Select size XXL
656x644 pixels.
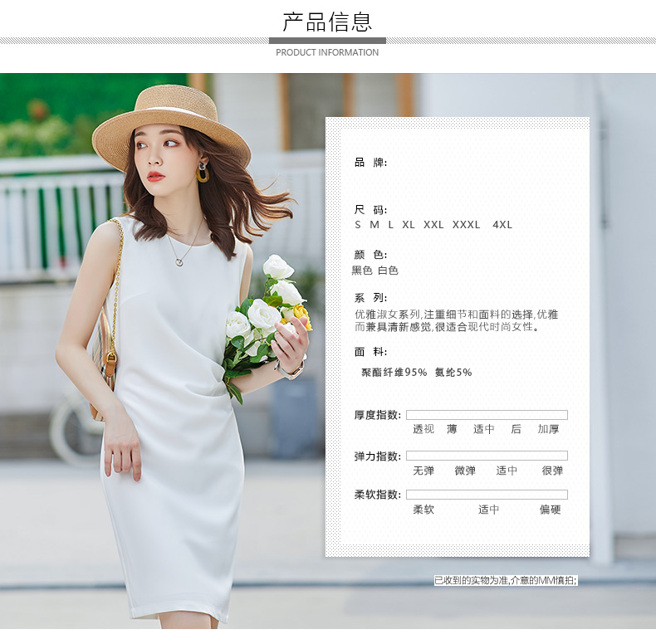433,225
